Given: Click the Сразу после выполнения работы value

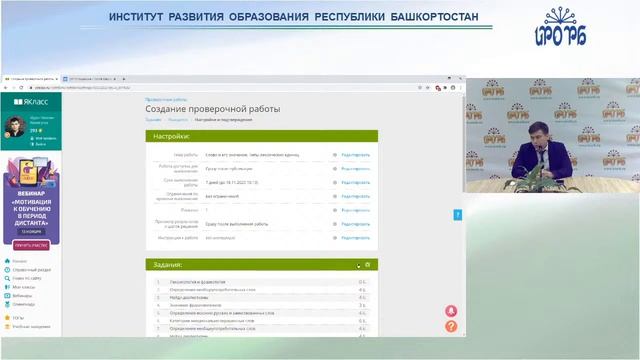Looking at the screenshot, I should [237, 224].
